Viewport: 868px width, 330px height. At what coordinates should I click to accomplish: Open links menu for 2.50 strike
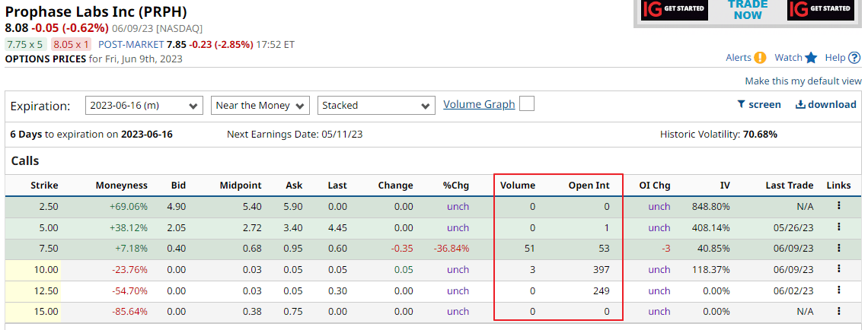coord(839,205)
